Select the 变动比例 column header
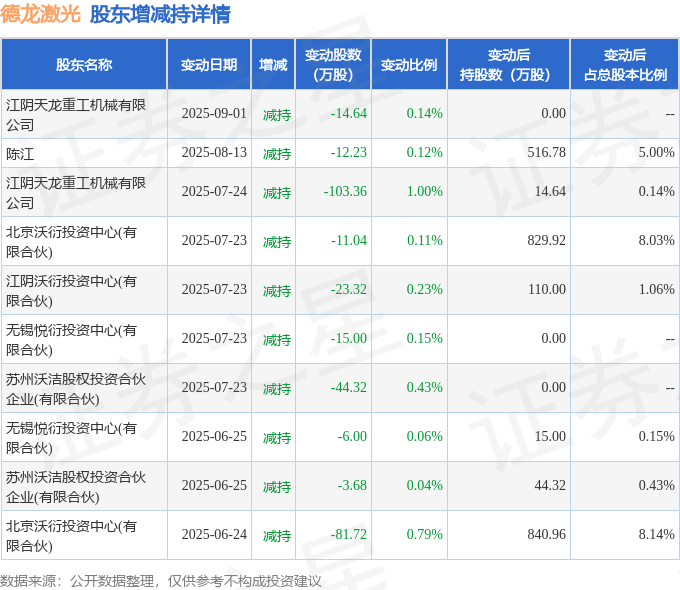680x590 pixels. click(409, 65)
